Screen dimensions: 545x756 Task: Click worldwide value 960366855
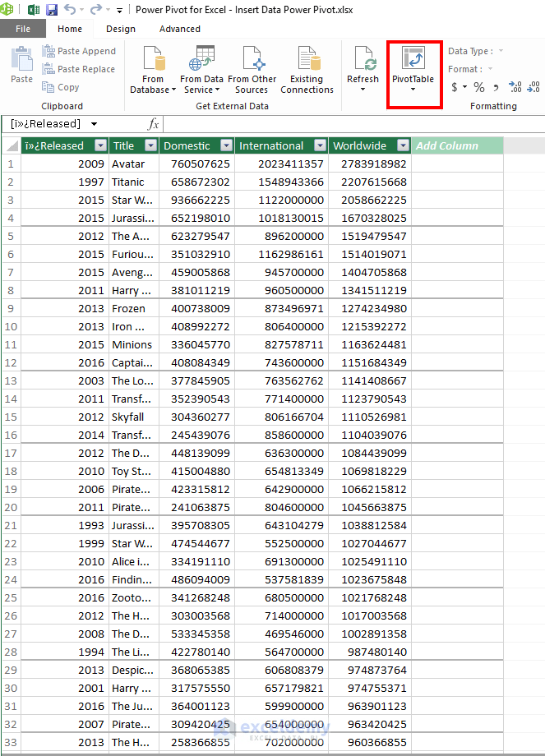tap(370, 743)
